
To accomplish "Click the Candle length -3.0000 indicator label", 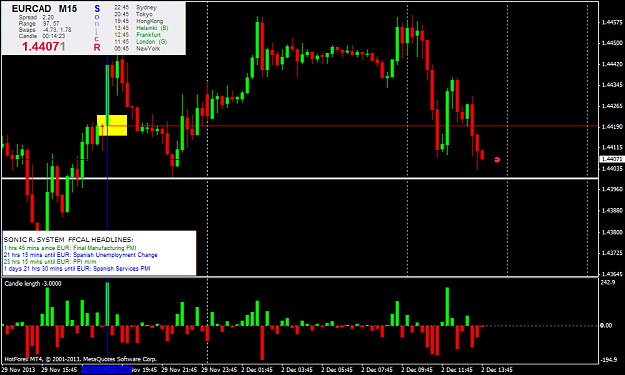I will coord(33,284).
